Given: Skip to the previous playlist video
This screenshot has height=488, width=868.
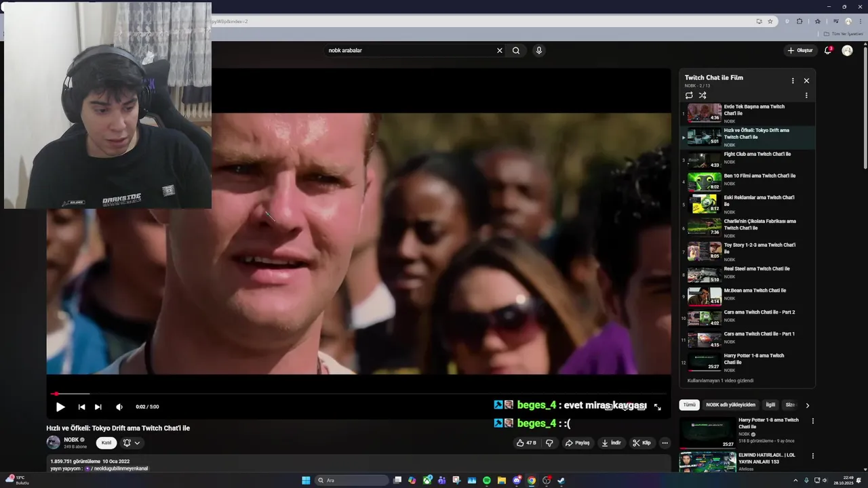Looking at the screenshot, I should (x=81, y=407).
